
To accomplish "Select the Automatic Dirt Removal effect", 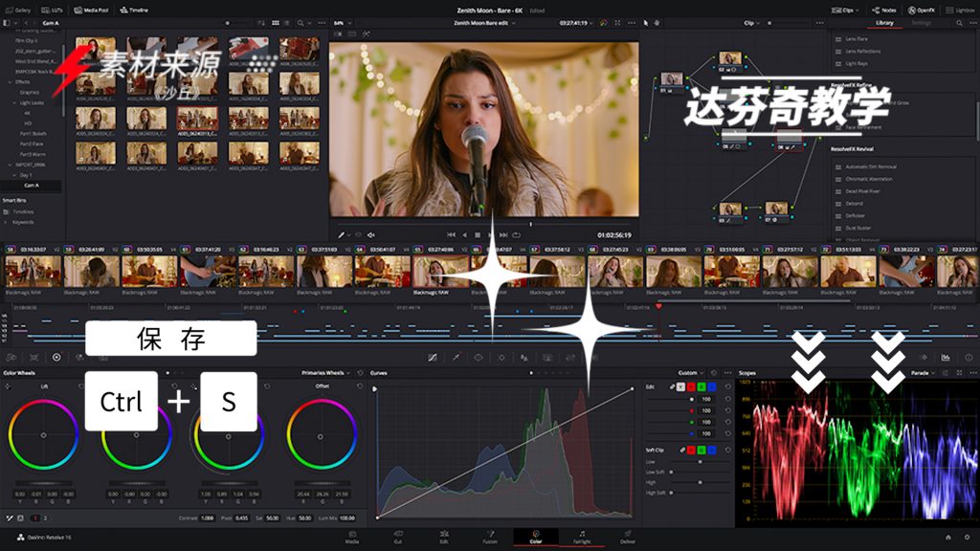I will point(871,166).
